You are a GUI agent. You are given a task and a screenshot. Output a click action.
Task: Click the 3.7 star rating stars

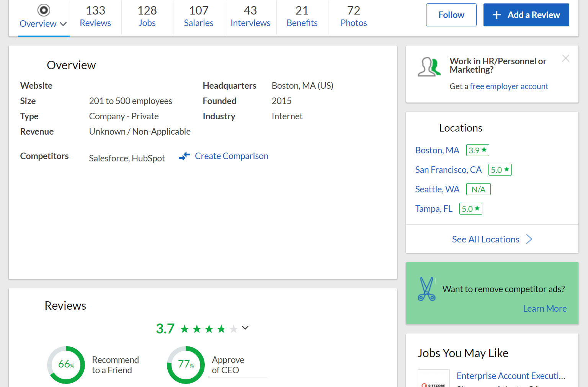[209, 329]
